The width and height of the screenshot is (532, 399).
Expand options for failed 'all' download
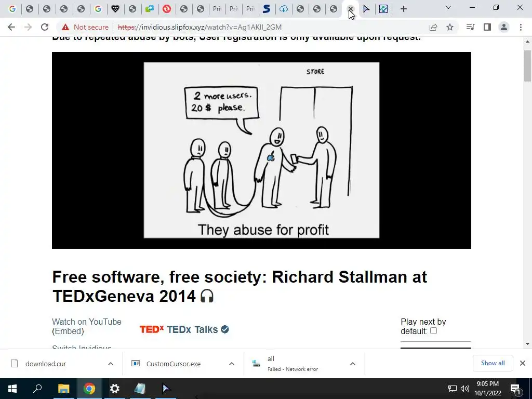pyautogui.click(x=353, y=364)
